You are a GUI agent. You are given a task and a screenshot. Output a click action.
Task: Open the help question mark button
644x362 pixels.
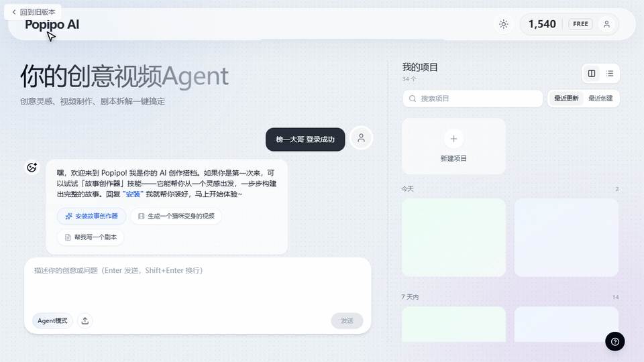pos(614,341)
